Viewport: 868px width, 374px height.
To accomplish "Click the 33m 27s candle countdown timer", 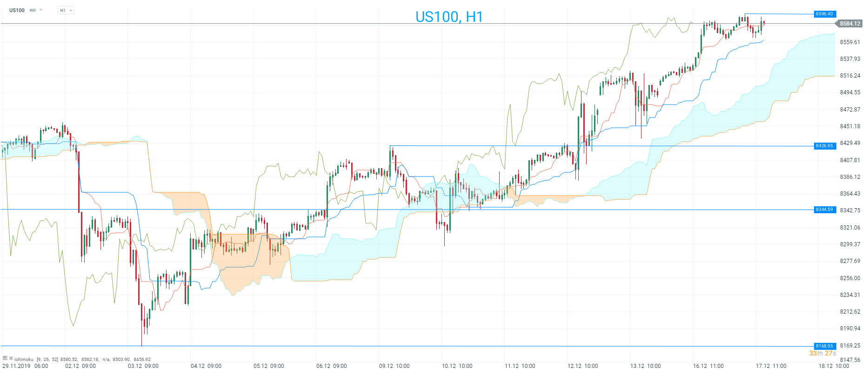I will tap(822, 353).
